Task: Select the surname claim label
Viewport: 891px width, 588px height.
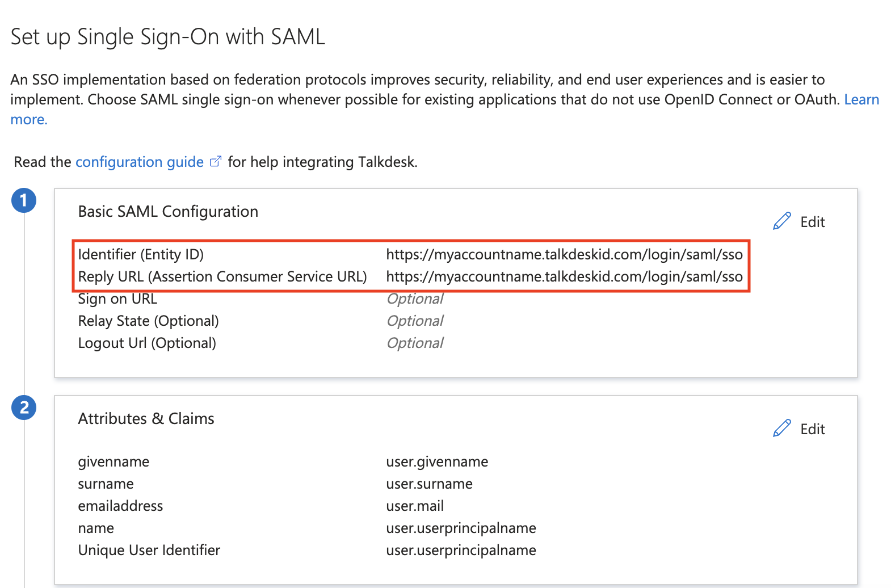Action: coord(106,484)
